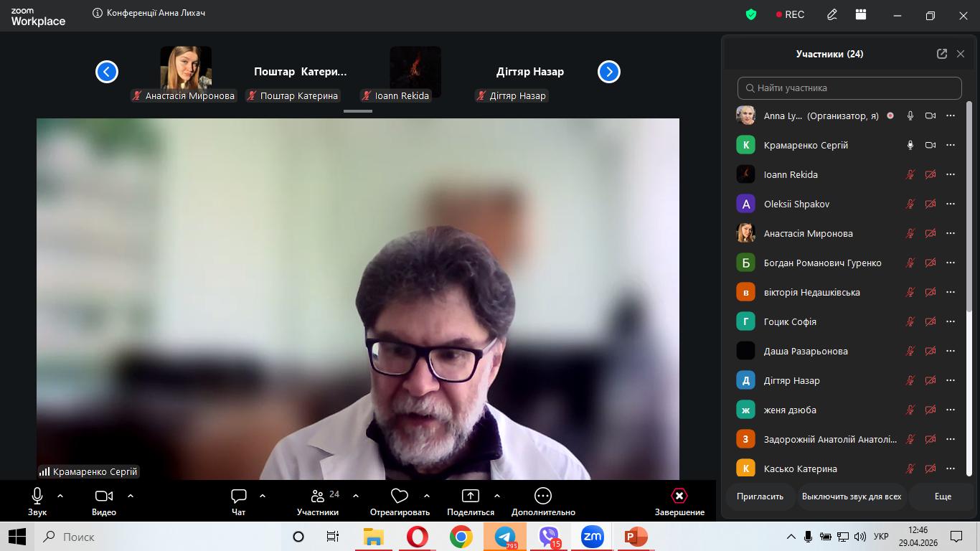Change the gallery view layout icon
The image size is (980, 551).
coord(861,14)
